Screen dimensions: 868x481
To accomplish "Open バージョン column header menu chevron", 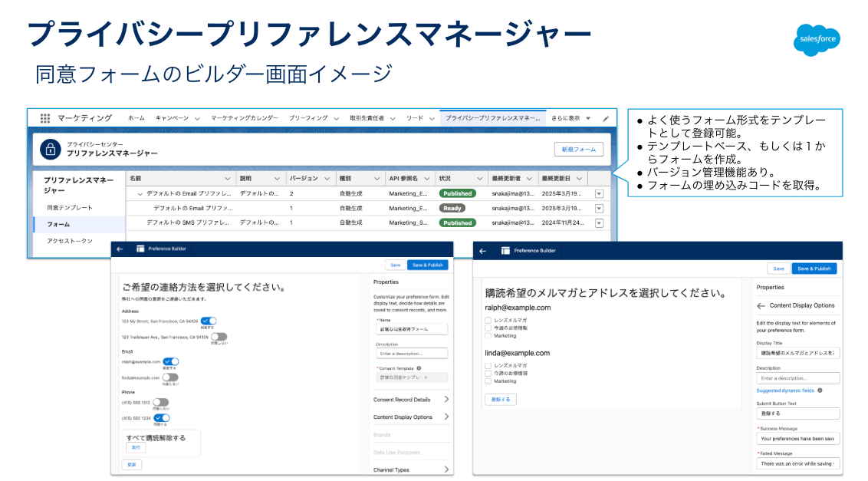I will [x=327, y=179].
